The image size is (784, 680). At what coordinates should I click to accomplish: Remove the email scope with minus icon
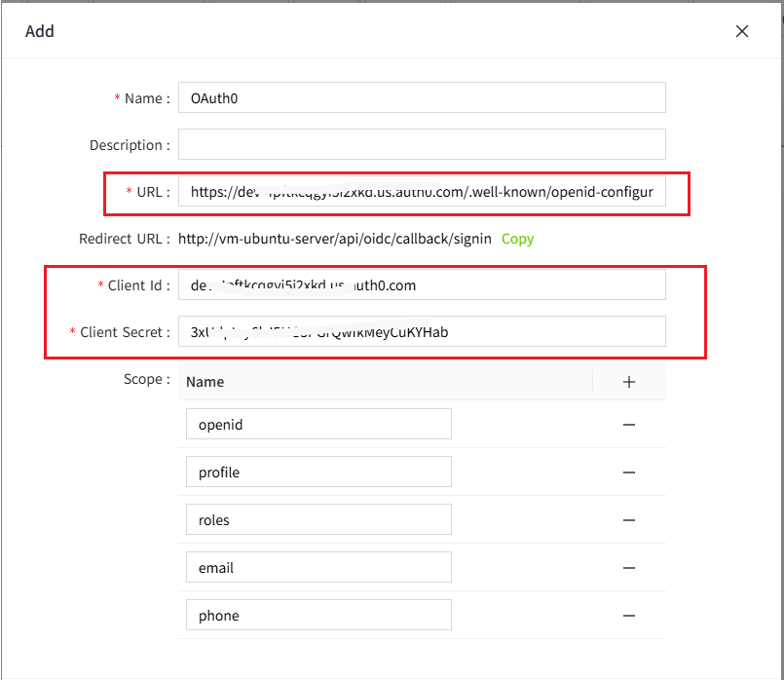coord(629,568)
